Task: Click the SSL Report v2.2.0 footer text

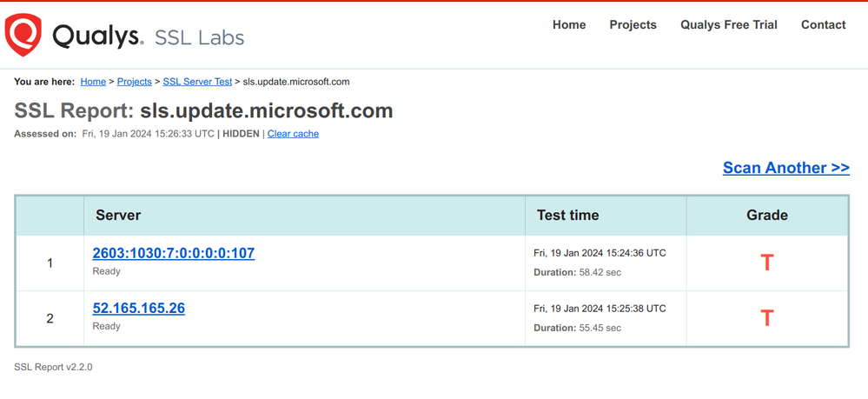Action: click(53, 367)
